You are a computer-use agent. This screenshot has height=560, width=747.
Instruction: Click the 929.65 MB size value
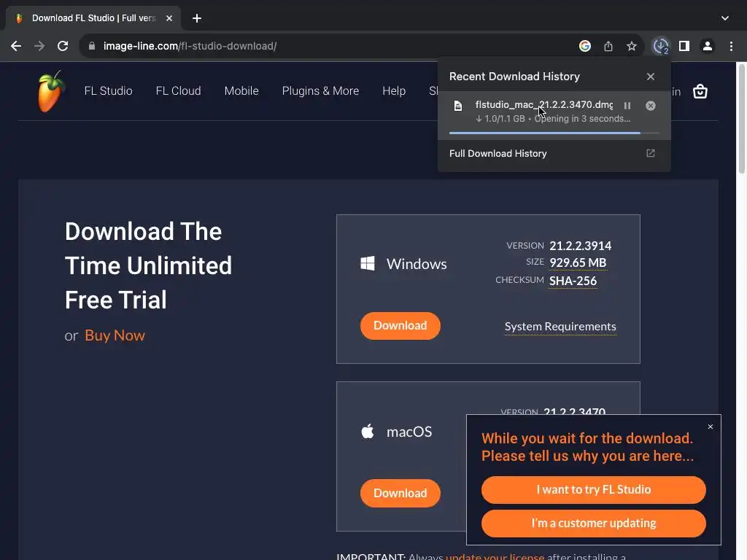(x=578, y=262)
